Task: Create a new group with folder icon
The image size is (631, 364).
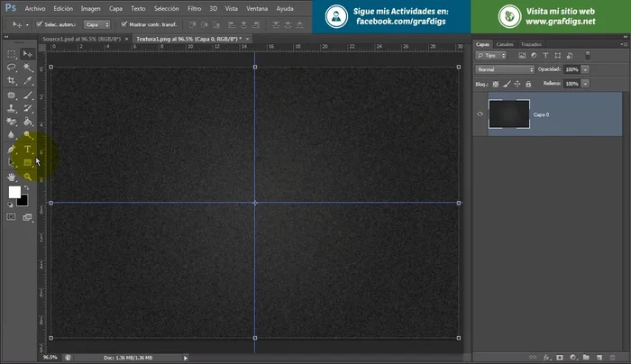Action: pos(585,357)
